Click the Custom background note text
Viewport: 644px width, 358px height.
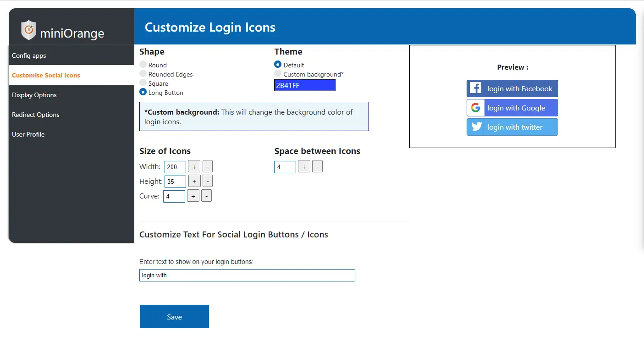(x=254, y=116)
